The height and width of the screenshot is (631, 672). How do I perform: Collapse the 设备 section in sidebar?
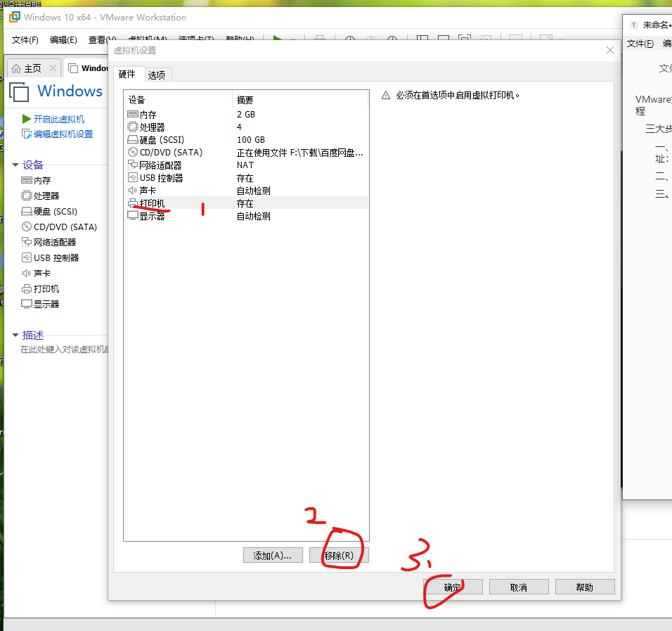(x=16, y=165)
